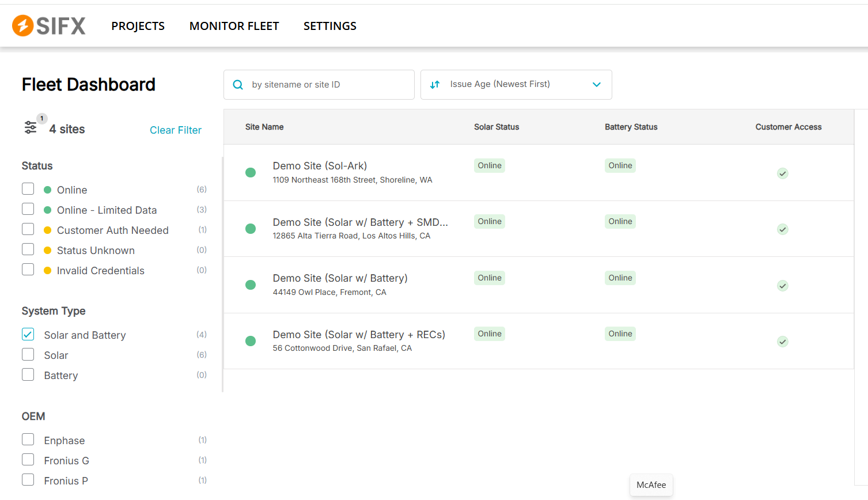Focus the sitename or site ID search field
Image resolution: width=868 pixels, height=500 pixels.
(x=328, y=85)
